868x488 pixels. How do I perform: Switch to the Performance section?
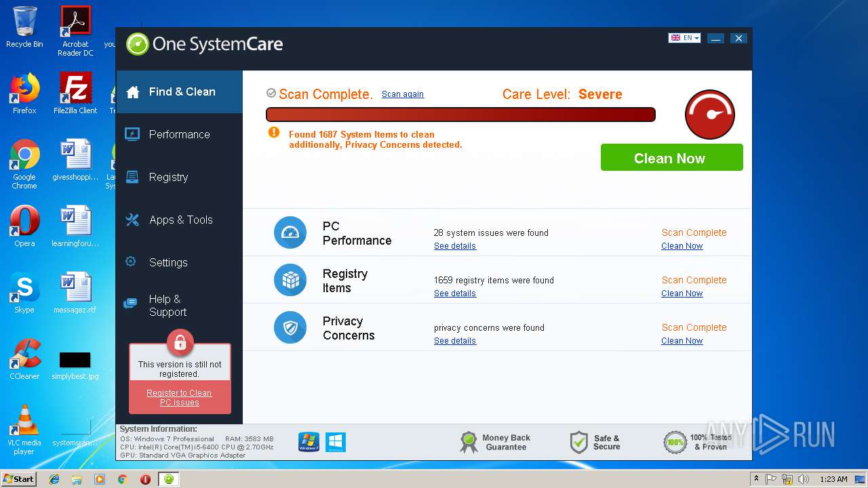[x=179, y=134]
